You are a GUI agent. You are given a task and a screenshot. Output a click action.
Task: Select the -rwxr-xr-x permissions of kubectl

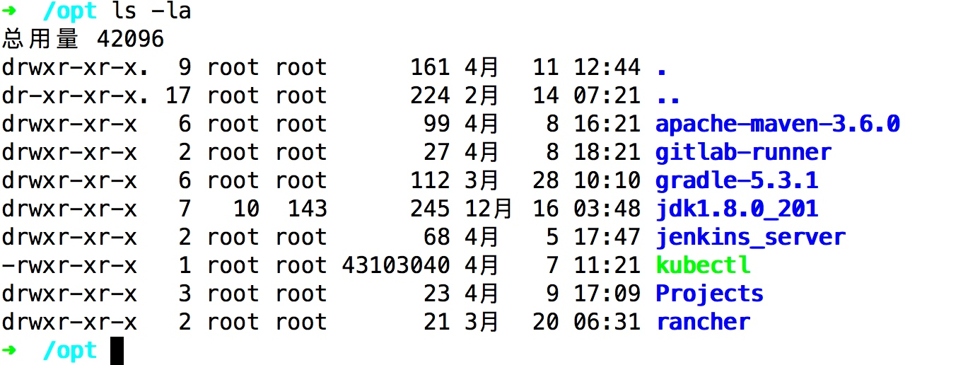[x=69, y=265]
